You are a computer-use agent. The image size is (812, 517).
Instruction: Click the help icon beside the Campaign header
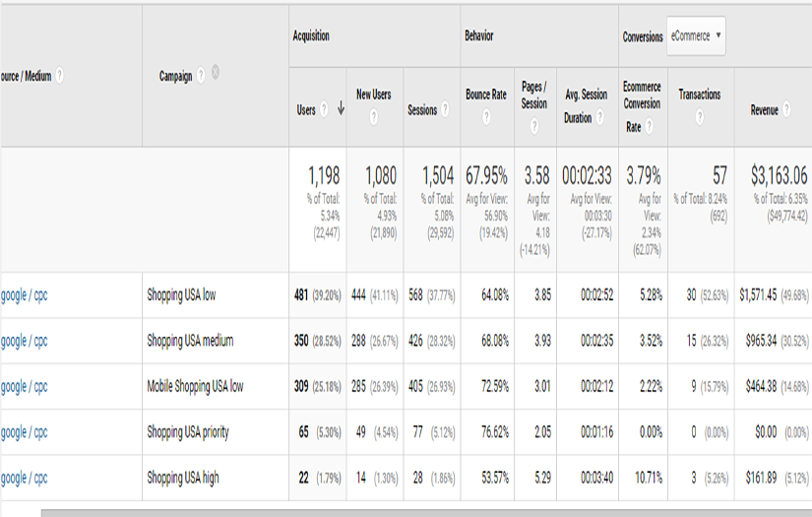tap(201, 75)
